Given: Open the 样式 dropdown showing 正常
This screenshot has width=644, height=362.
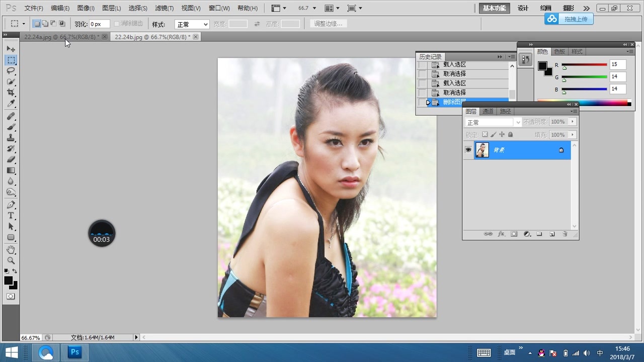Looking at the screenshot, I should [x=192, y=24].
